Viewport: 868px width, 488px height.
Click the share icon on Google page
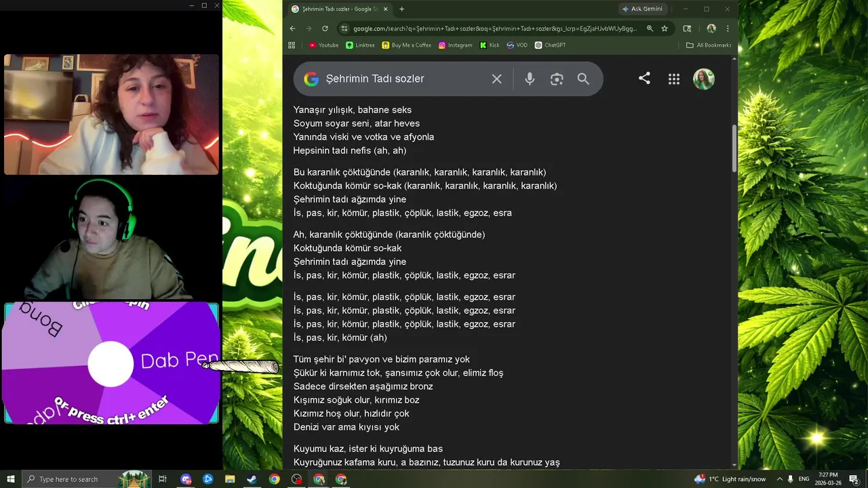coord(644,79)
